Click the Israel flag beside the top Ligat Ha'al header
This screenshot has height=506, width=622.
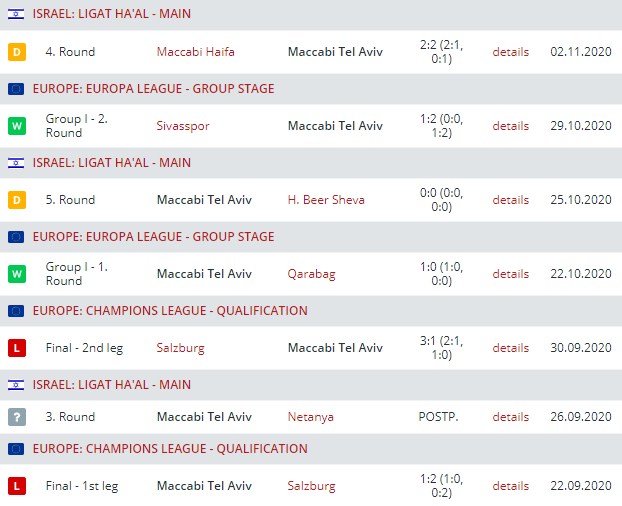(x=16, y=15)
